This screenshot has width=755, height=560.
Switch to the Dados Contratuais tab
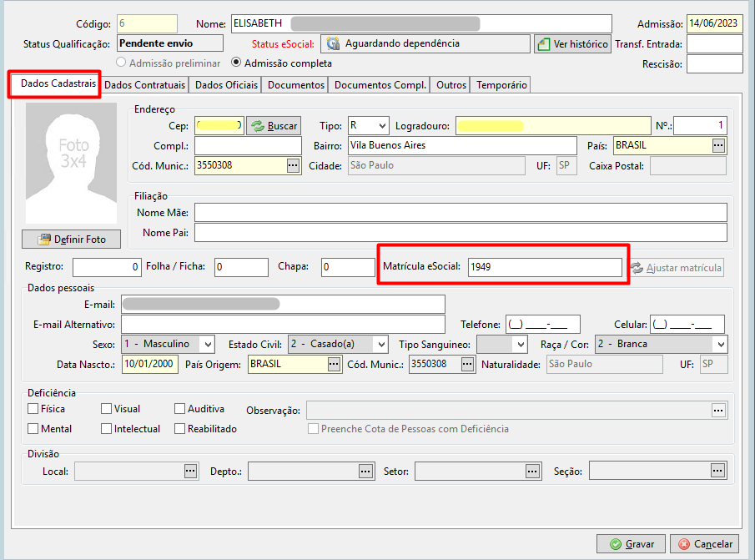tap(144, 85)
